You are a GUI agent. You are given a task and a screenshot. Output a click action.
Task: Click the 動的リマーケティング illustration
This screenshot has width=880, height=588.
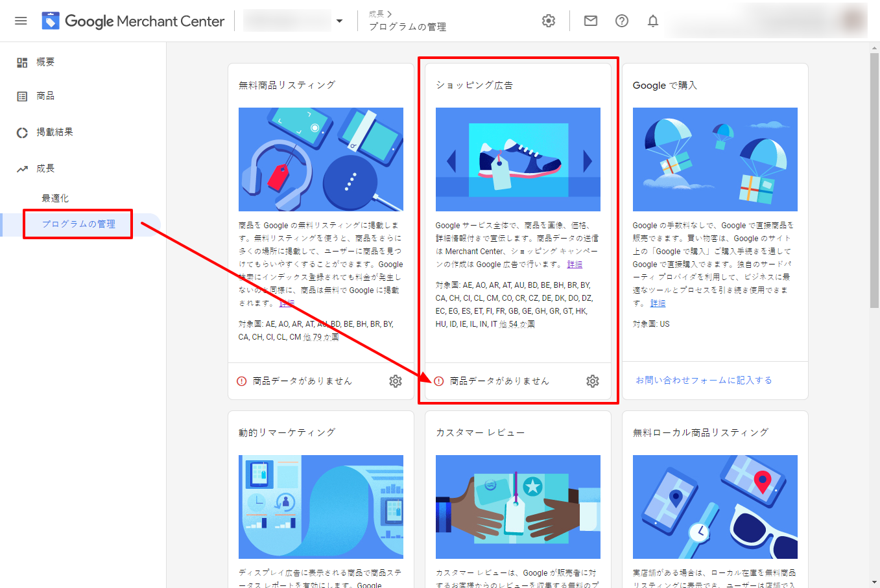[321, 507]
